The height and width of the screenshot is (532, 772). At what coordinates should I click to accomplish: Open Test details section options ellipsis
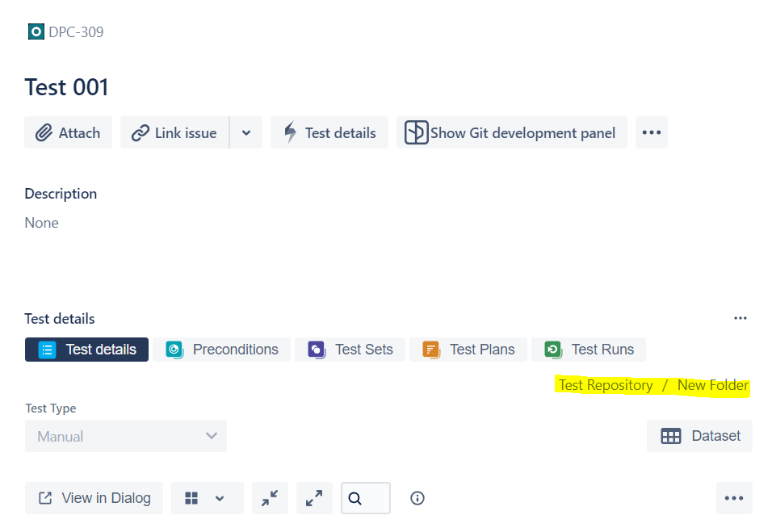[741, 318]
